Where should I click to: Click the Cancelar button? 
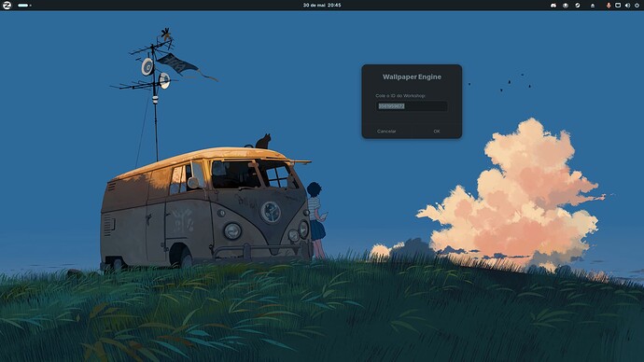point(386,132)
